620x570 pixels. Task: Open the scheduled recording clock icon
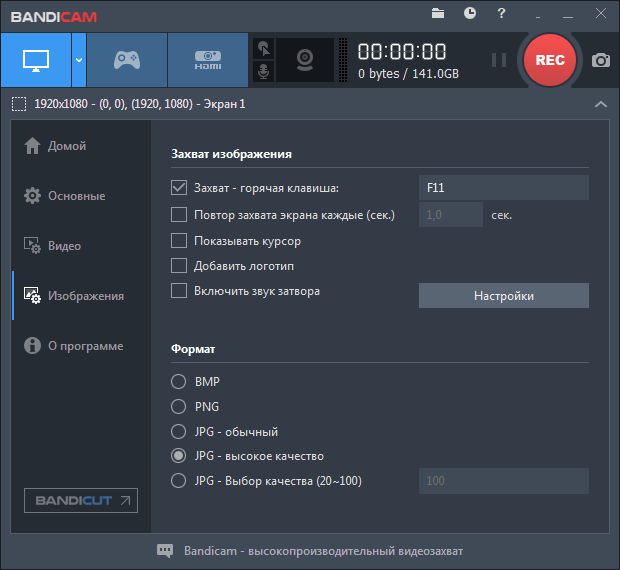click(470, 13)
